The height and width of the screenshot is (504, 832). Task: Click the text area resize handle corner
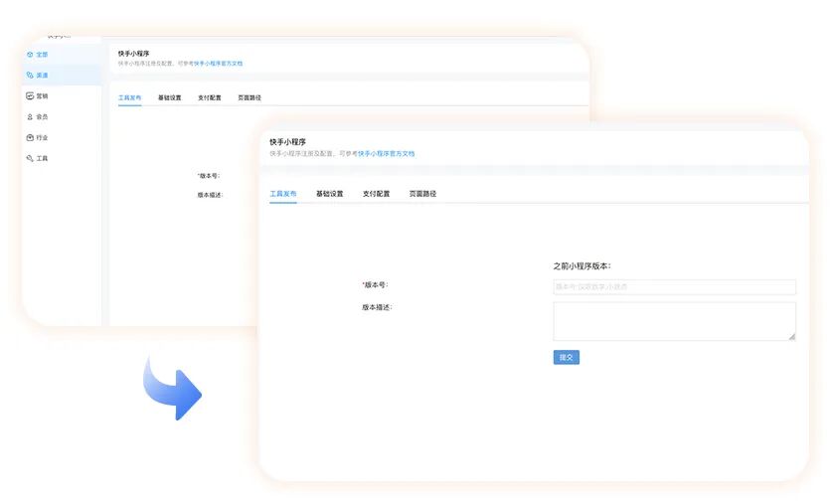(791, 336)
